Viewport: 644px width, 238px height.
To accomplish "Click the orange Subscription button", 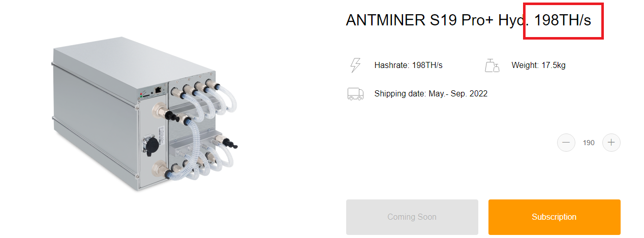I will coord(554,217).
